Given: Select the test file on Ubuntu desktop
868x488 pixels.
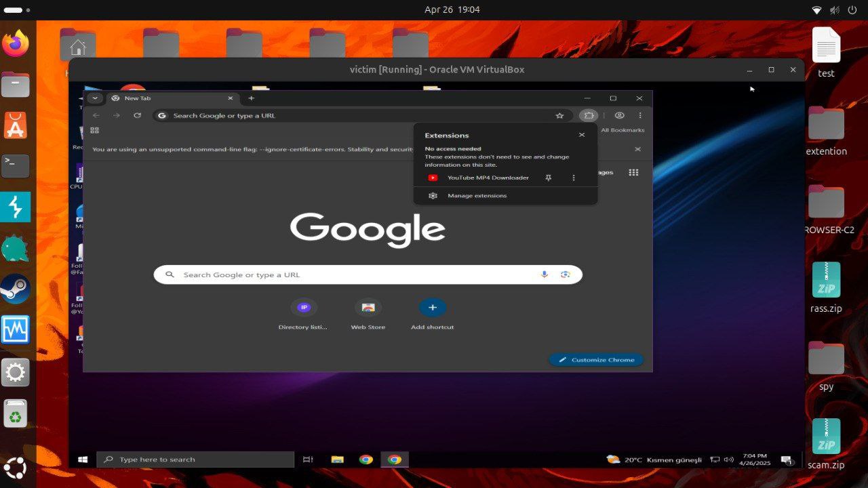Looking at the screenshot, I should tap(826, 53).
